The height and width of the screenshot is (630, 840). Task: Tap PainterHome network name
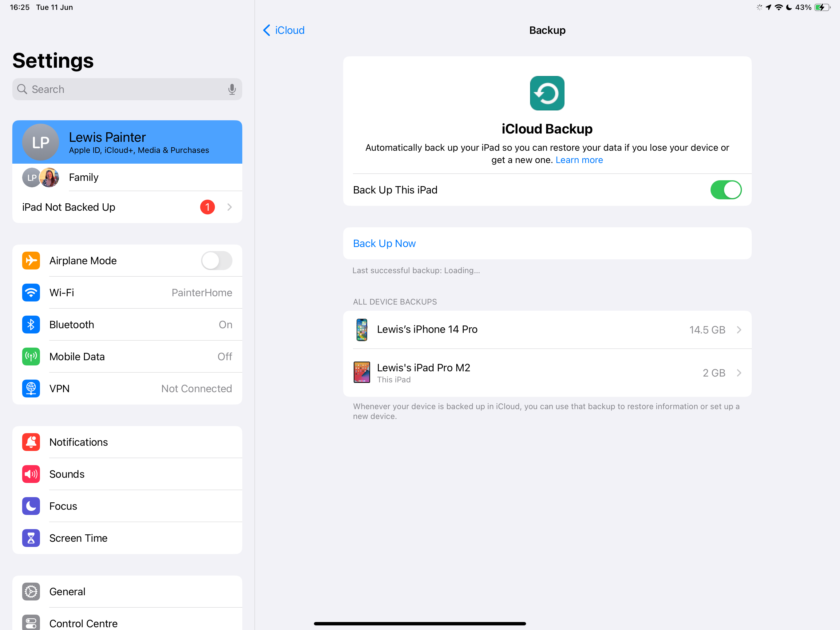(202, 293)
